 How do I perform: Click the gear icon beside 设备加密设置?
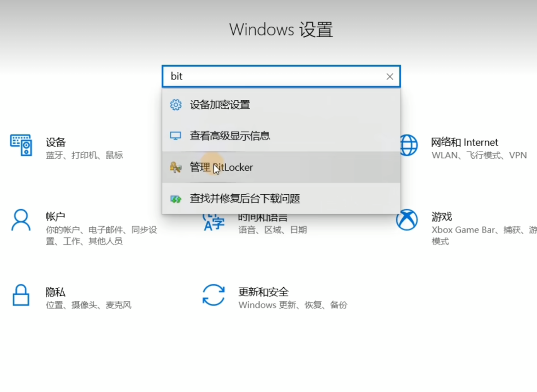coord(176,105)
